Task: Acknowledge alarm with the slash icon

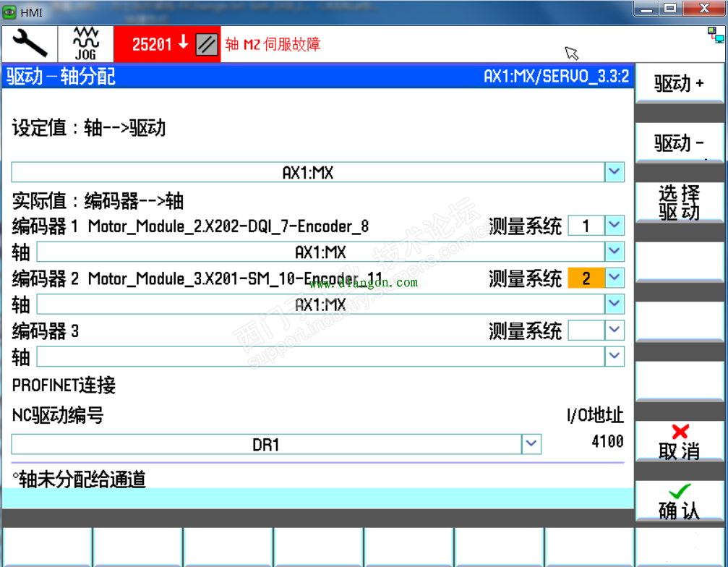Action: [206, 43]
